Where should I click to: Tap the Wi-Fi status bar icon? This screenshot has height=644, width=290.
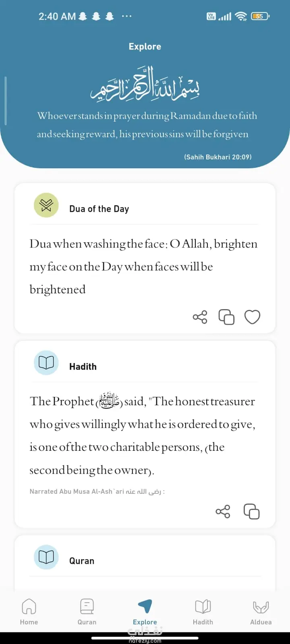pos(241,16)
